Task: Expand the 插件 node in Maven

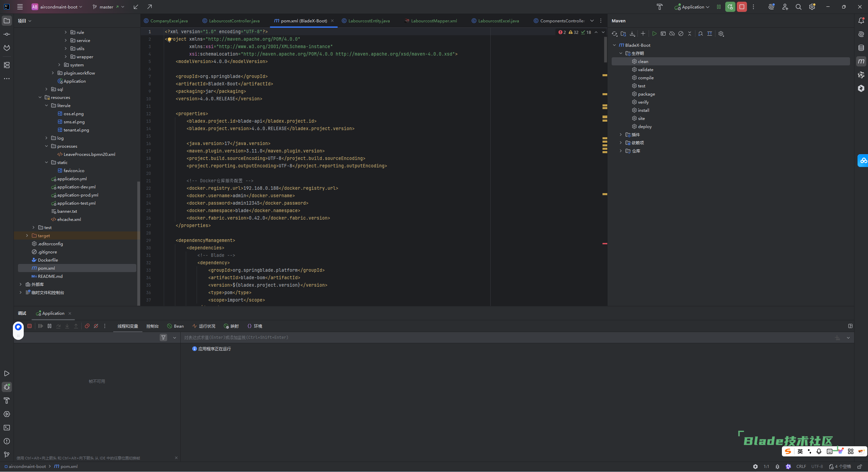Action: click(x=621, y=135)
